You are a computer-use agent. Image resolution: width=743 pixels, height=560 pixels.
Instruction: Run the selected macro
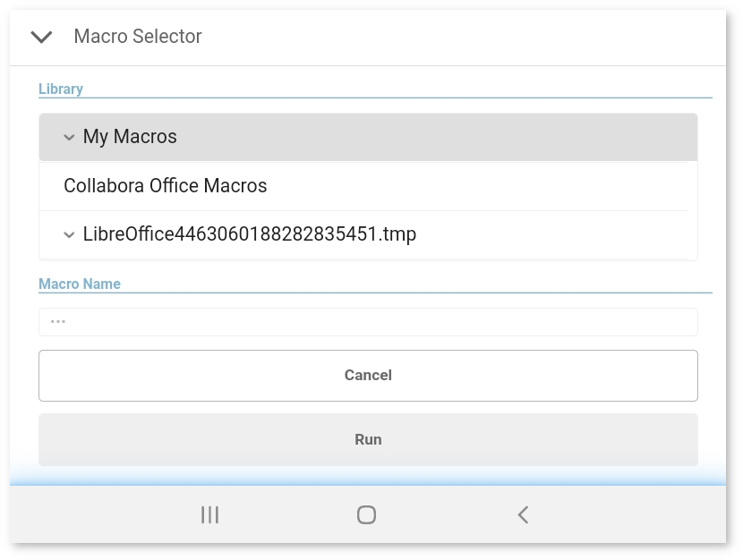pos(368,439)
